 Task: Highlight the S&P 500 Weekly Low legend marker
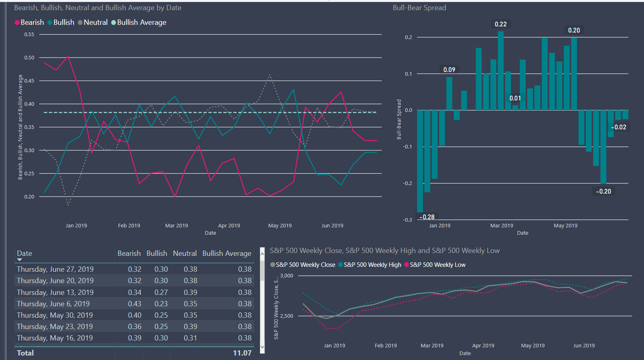click(x=406, y=265)
